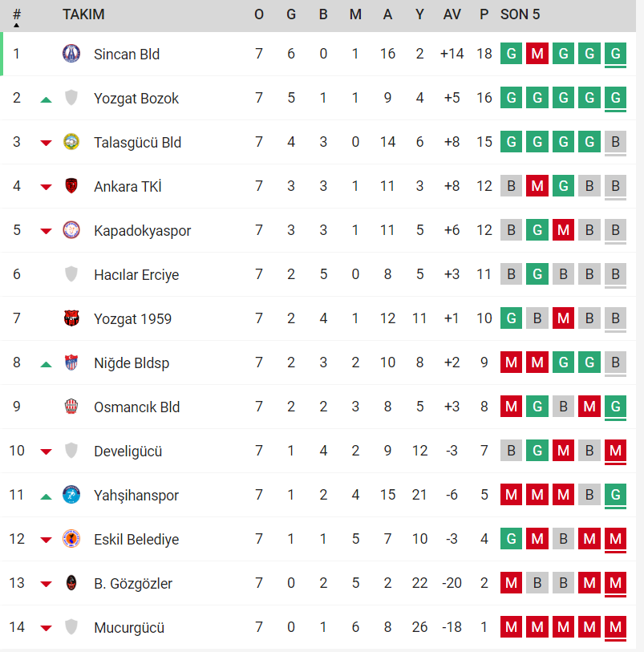This screenshot has width=644, height=652.
Task: Open the Yozgat Bozok team link
Action: pyautogui.click(x=136, y=99)
